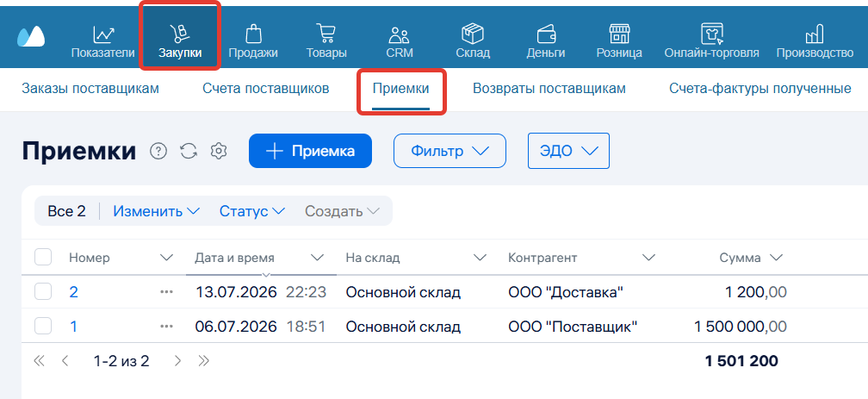
Task: Open the Продажи section
Action: click(253, 42)
